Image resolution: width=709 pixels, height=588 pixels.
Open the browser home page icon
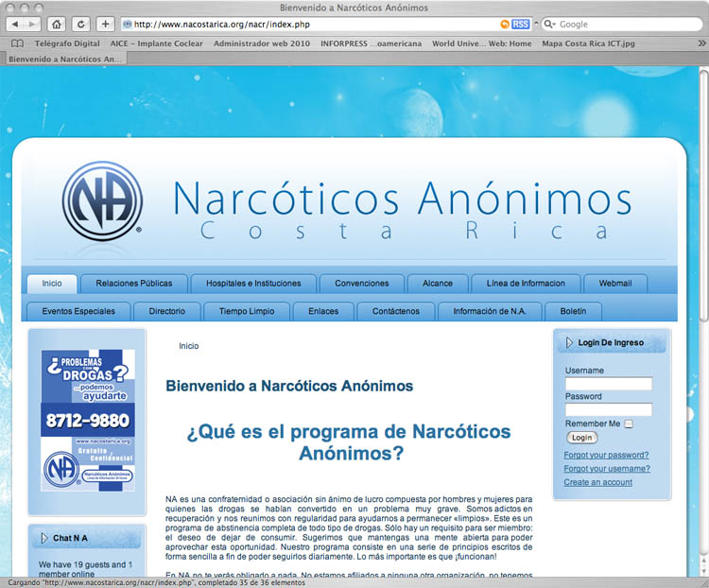click(57, 24)
